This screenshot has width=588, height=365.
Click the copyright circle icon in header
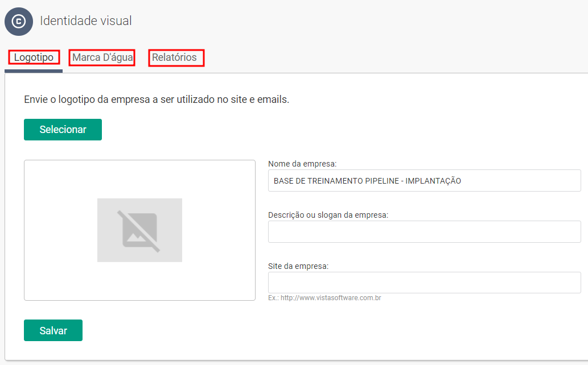click(19, 22)
